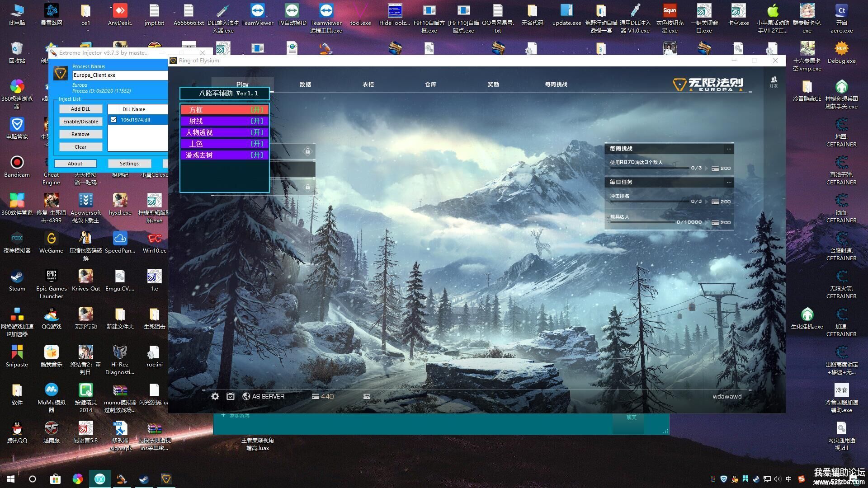Screen dimensions: 868x488
Task: Open the friends icon in Ring of Elysium
Action: 774,82
